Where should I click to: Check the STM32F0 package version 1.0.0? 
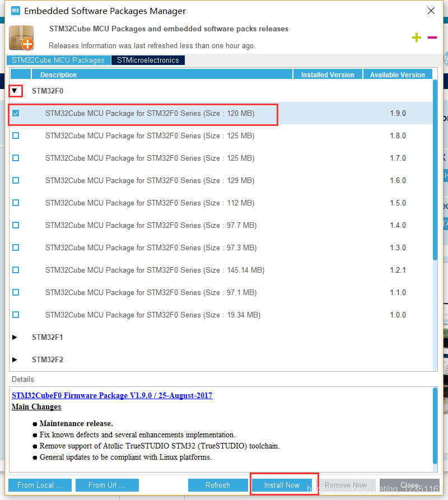click(16, 315)
